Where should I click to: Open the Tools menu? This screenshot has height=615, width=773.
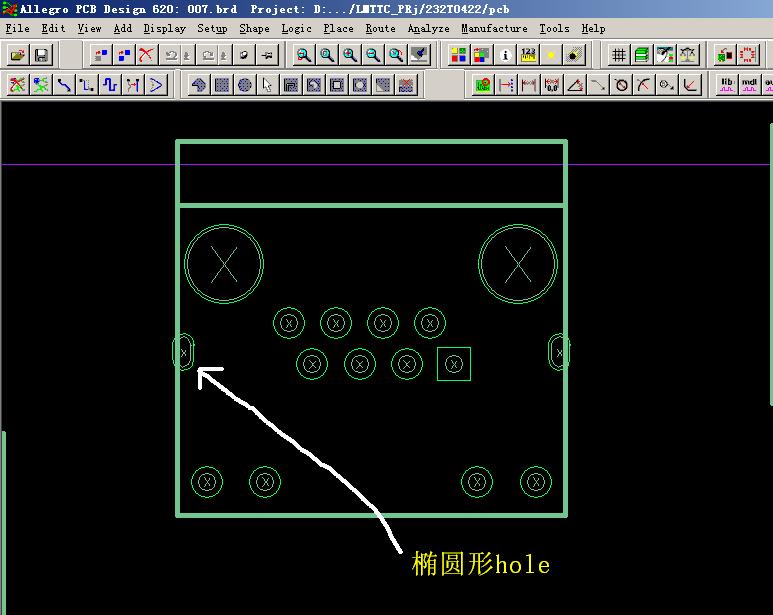tap(554, 29)
